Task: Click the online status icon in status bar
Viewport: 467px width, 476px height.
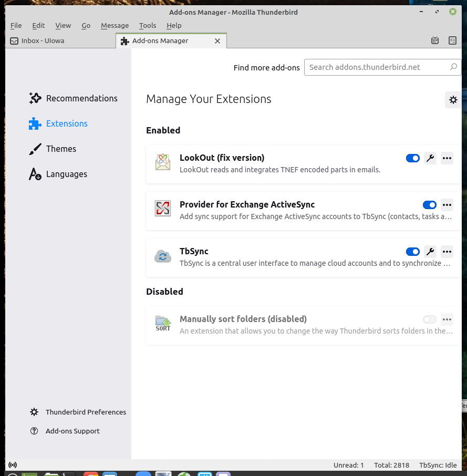Action: (13, 465)
